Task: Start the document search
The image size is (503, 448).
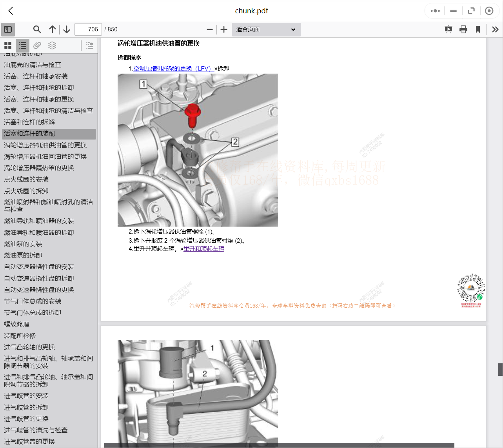Action: (x=37, y=29)
